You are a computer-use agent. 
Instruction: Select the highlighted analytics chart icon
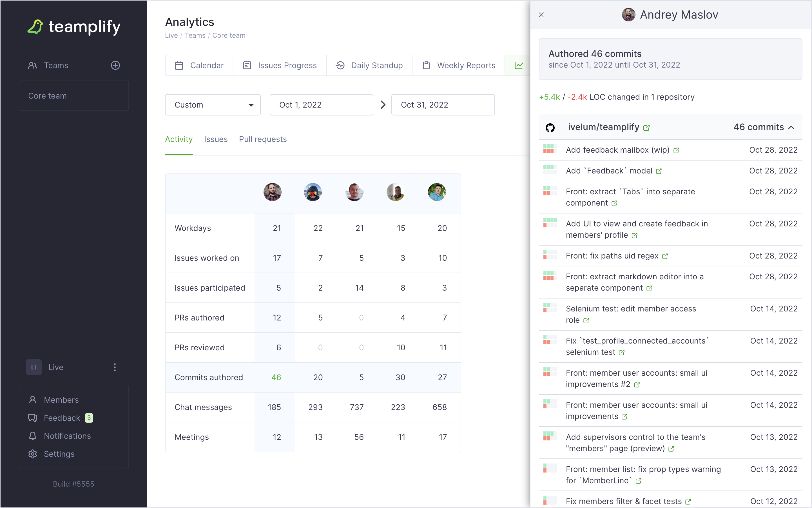[519, 65]
